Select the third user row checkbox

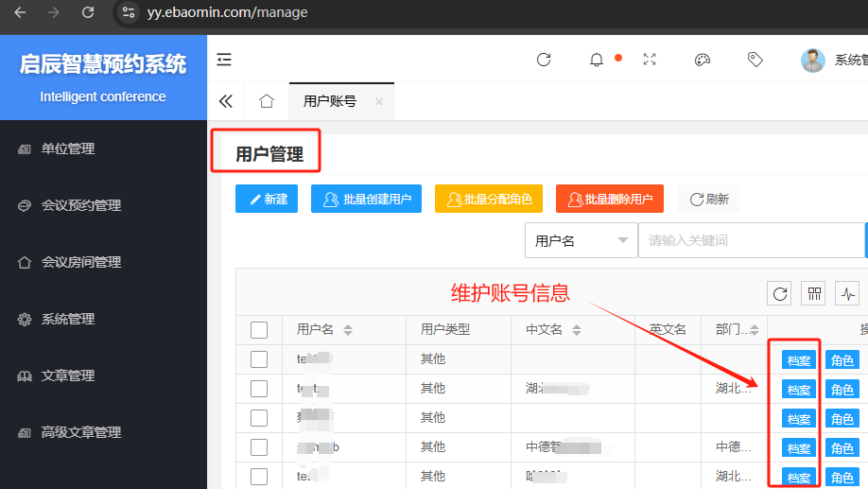click(x=259, y=418)
